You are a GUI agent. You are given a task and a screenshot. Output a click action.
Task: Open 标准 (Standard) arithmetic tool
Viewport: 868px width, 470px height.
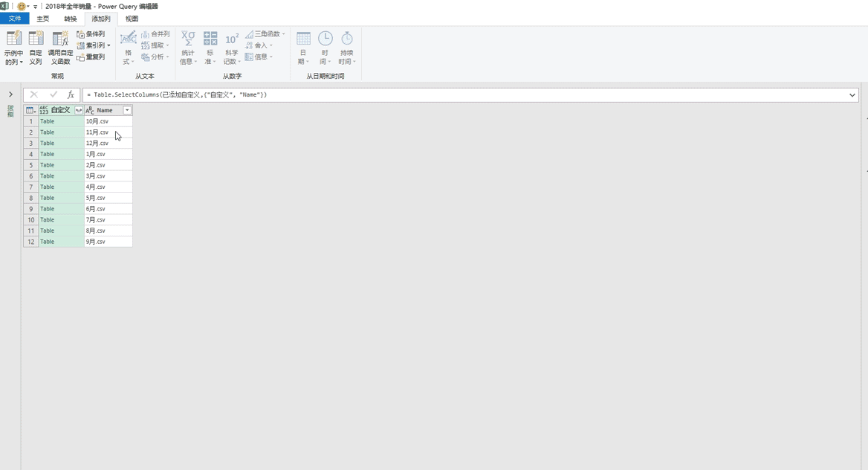[210, 48]
